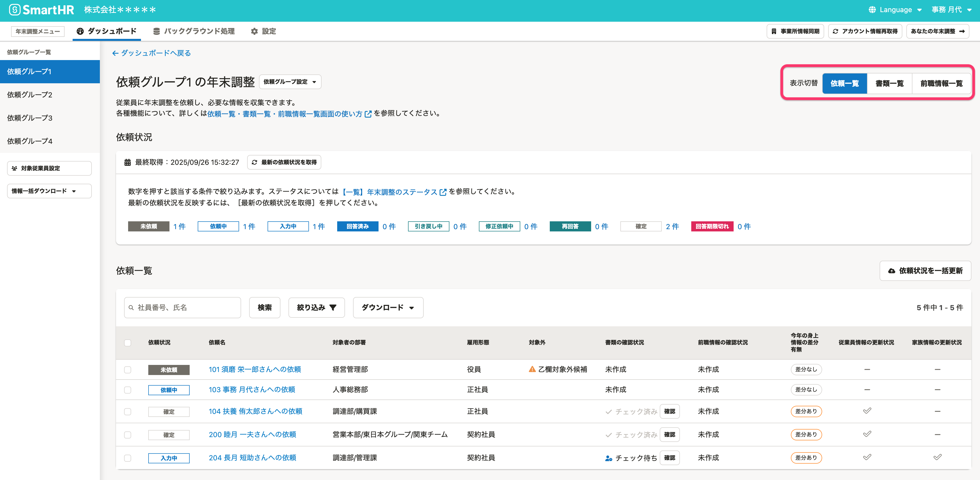Check the row for 101 須磨 栄一郎
The image size is (980, 480).
(x=127, y=370)
